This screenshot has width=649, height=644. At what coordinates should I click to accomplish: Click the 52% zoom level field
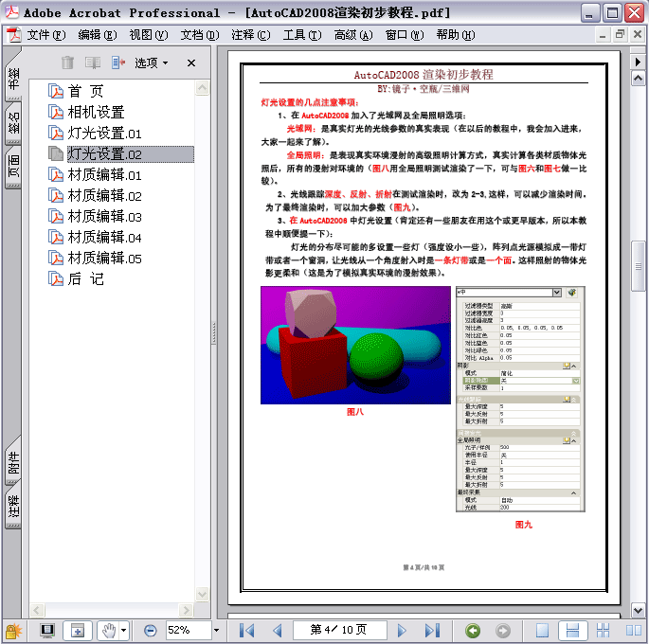point(189,631)
